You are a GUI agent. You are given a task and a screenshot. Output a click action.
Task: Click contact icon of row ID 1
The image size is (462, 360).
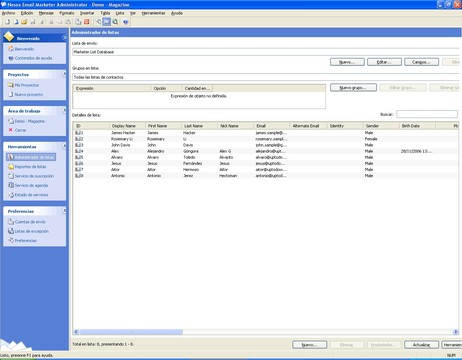point(77,133)
